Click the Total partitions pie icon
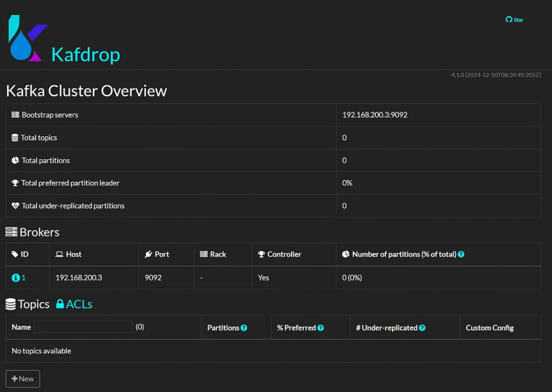The height and width of the screenshot is (392, 552). pos(15,160)
